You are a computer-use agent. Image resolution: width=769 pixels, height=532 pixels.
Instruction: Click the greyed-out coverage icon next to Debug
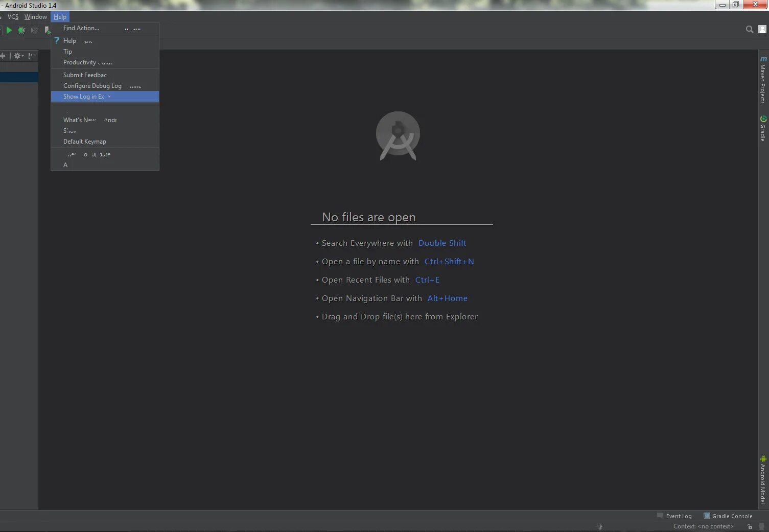34,30
